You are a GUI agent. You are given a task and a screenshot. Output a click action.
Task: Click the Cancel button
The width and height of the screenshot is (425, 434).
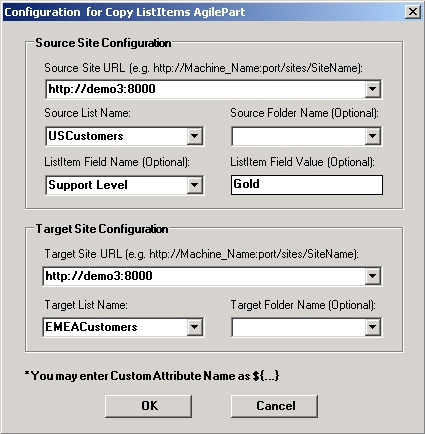[274, 406]
